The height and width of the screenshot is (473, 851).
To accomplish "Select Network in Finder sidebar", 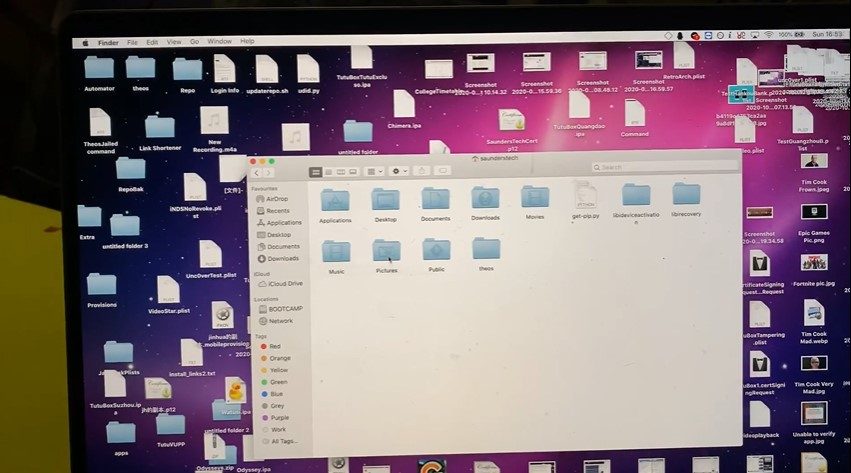I will point(276,321).
